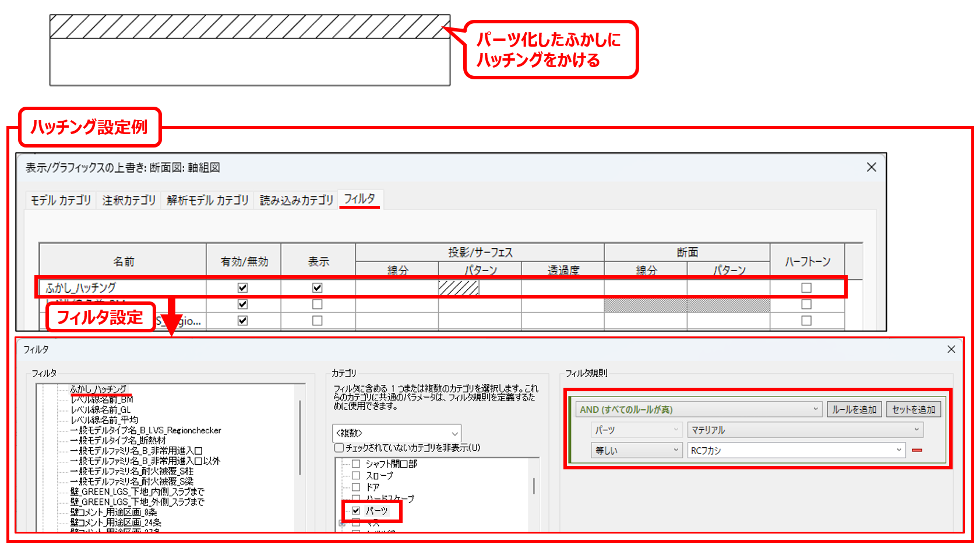Screen dimensions: 980x551
Task: Open the マテリアル parameter dropdown
Action: (x=805, y=430)
